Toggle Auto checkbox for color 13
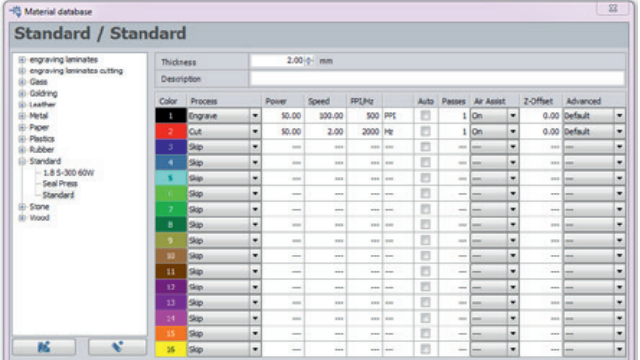The image size is (640, 360). tap(425, 302)
